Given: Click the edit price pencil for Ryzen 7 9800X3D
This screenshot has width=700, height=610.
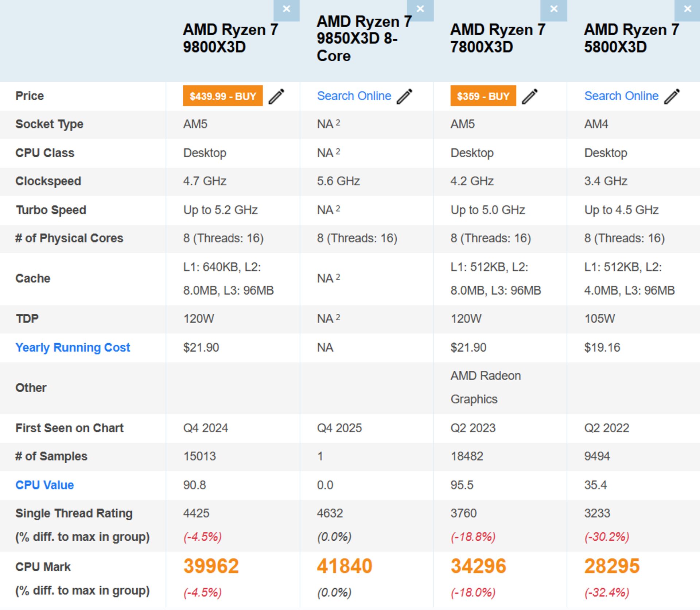Looking at the screenshot, I should pos(276,96).
